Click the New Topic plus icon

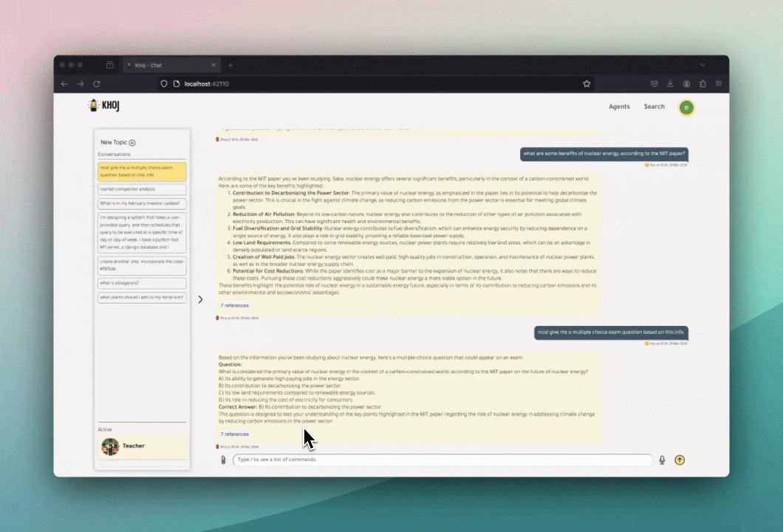pyautogui.click(x=132, y=143)
